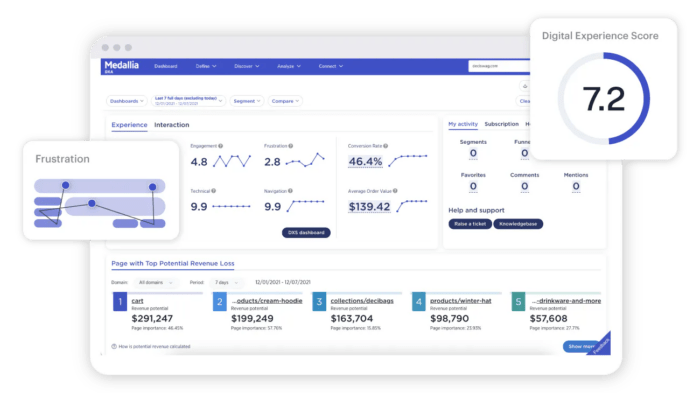Click Navigation score info icon
700x393 pixels.
pyautogui.click(x=290, y=191)
